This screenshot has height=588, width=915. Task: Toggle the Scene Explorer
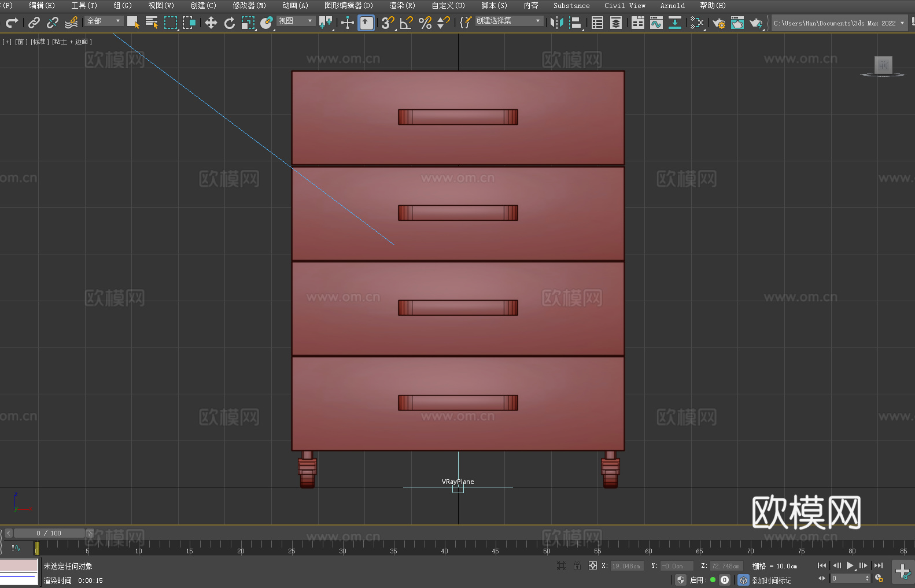pos(597,23)
